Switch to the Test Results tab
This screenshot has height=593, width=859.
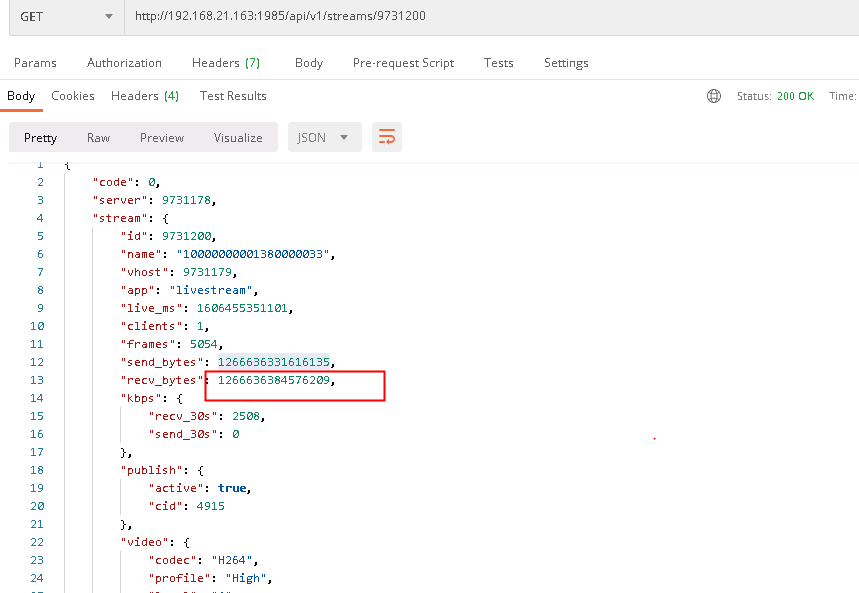click(x=232, y=95)
